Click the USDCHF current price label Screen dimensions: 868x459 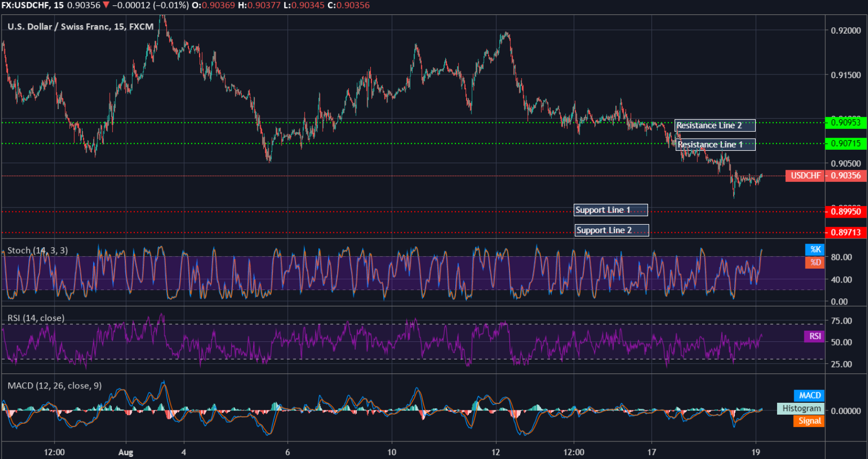pos(805,175)
